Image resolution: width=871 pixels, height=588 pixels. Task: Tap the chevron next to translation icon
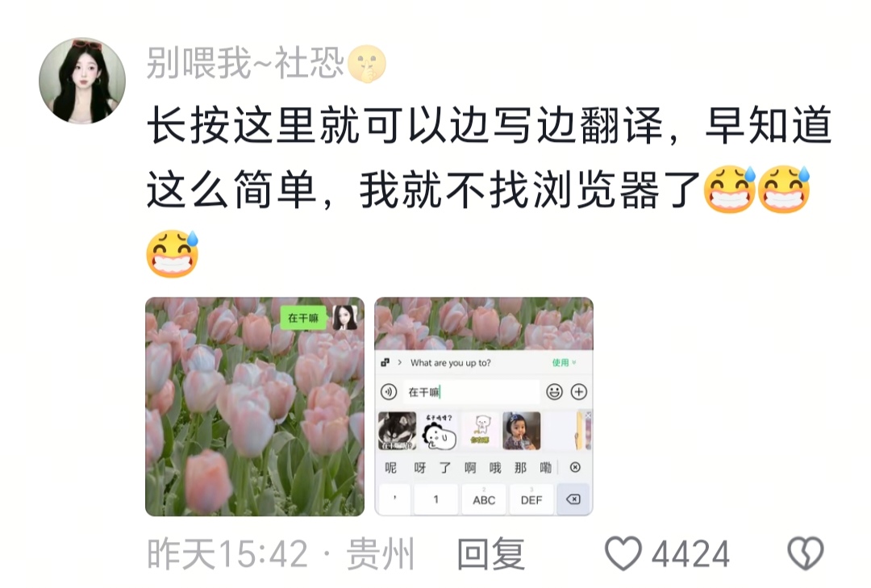pos(399,362)
